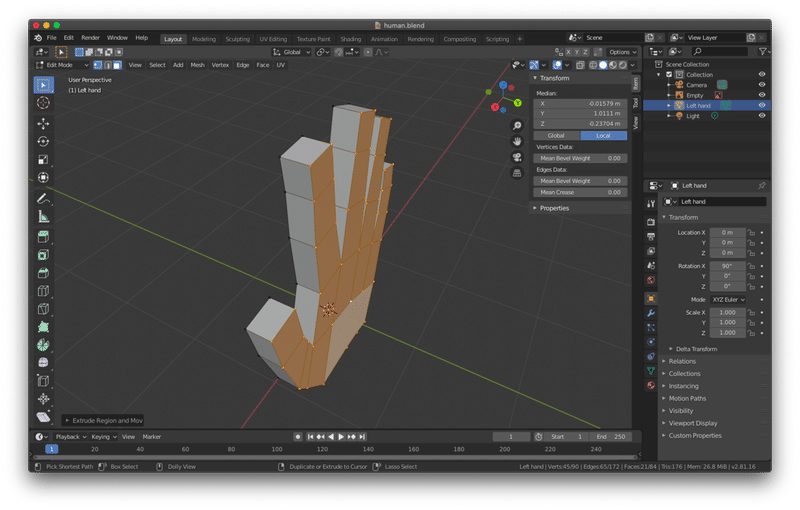Enable face select mode
Screen dimensions: 800x510
pos(117,65)
